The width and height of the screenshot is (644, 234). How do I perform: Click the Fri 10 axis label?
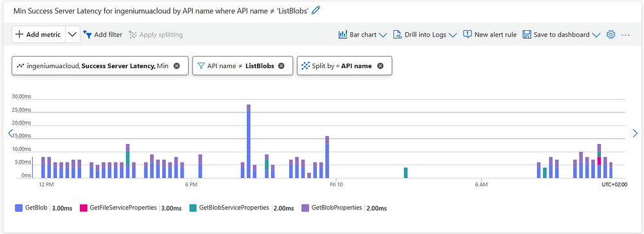(336, 185)
